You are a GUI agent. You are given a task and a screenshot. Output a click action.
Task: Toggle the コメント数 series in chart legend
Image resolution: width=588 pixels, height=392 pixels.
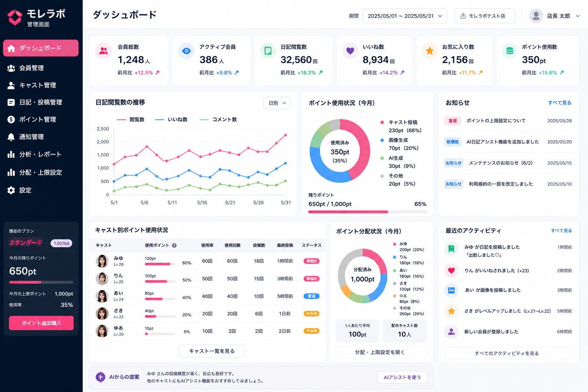coord(218,119)
